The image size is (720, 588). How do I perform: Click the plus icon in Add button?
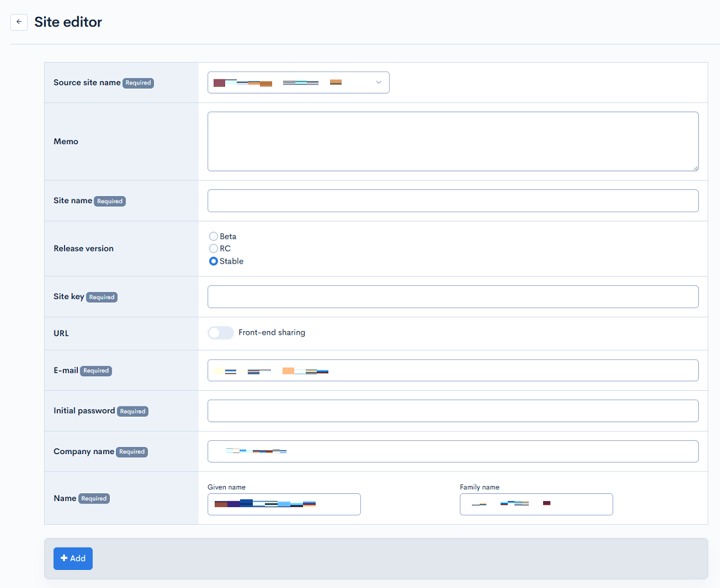(64, 558)
